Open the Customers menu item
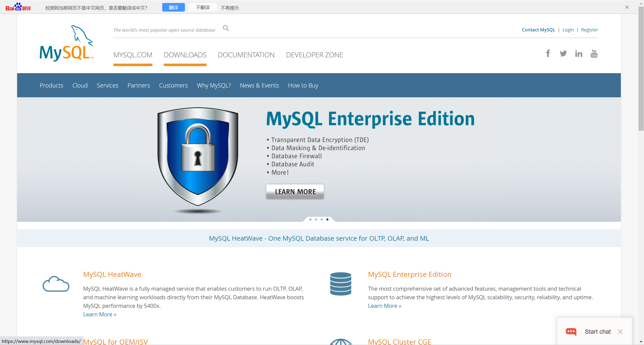This screenshot has width=644, height=345. (x=173, y=85)
